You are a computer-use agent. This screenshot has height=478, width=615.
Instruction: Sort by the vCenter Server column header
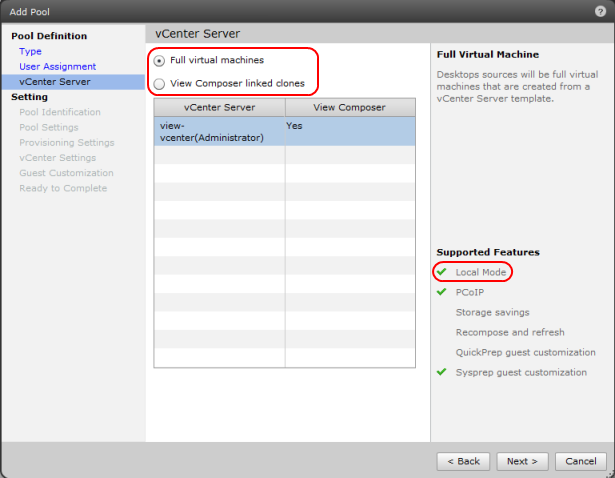click(x=219, y=107)
